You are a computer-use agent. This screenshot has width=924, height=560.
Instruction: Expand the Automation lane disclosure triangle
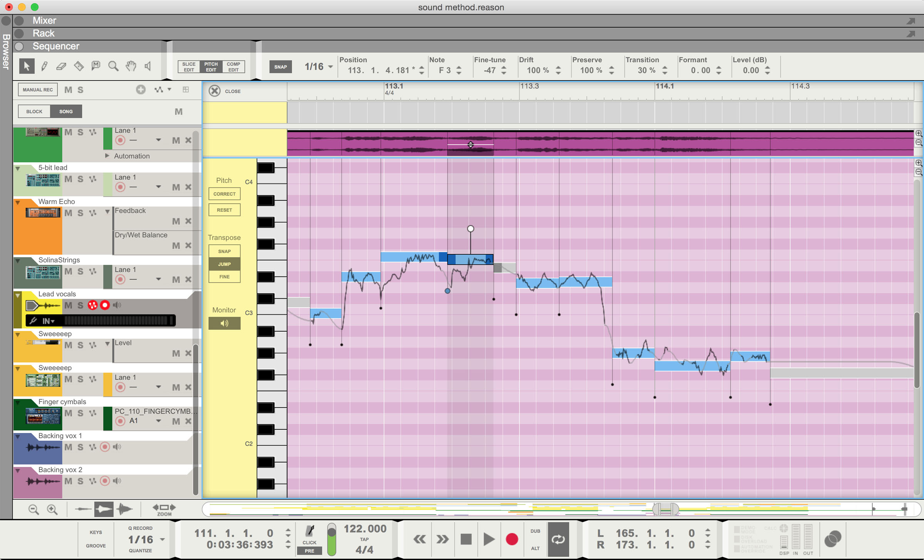pos(107,156)
